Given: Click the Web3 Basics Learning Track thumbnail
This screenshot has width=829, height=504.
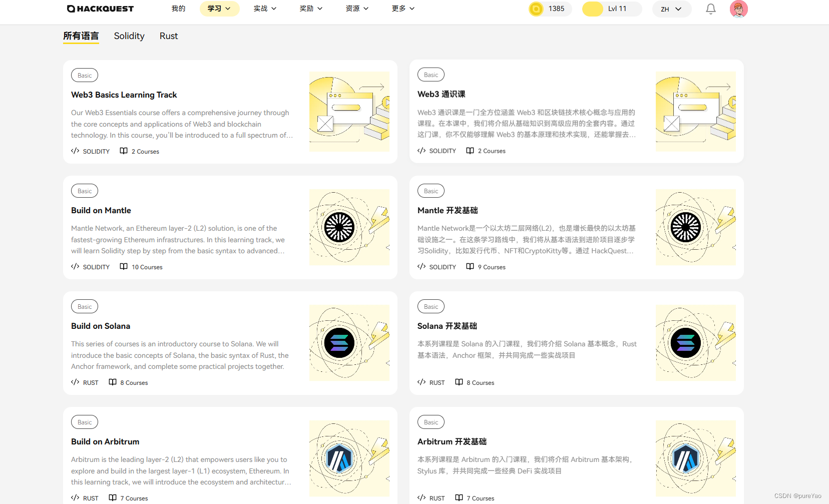Looking at the screenshot, I should pos(349,112).
